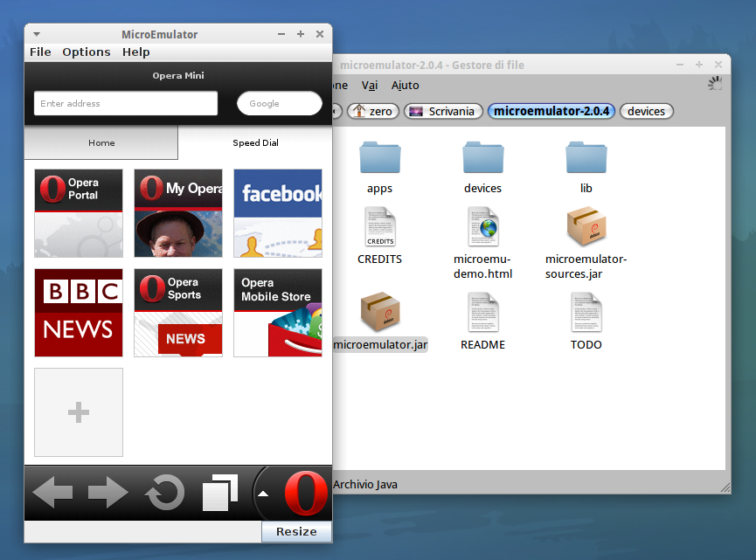Go back with Opera Mini back arrow
The width and height of the screenshot is (756, 560).
point(52,492)
